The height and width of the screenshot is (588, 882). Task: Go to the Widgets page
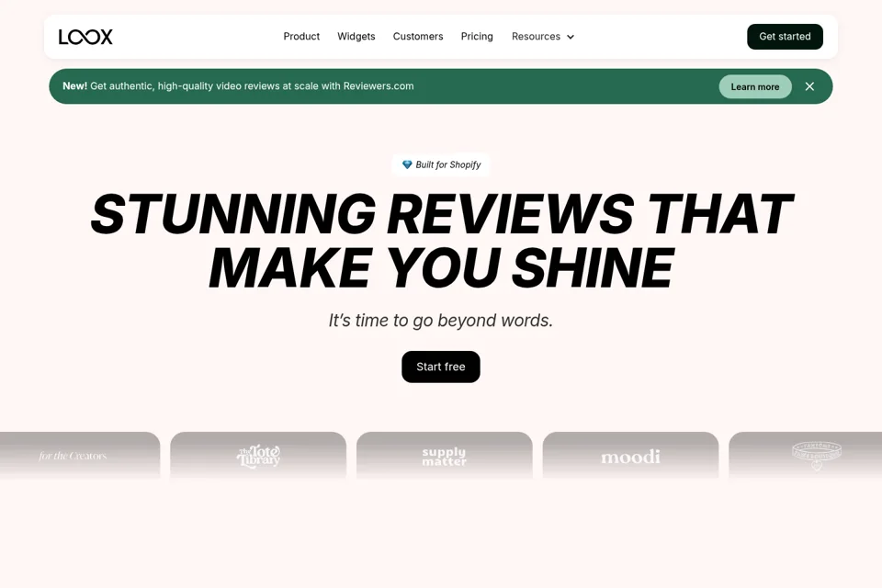point(356,37)
